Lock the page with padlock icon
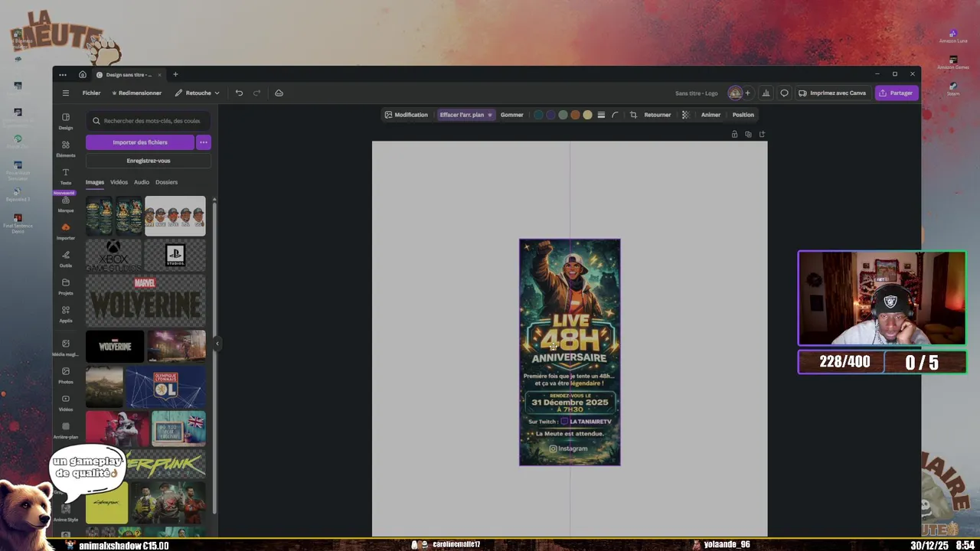This screenshot has width=980, height=551. pyautogui.click(x=734, y=134)
